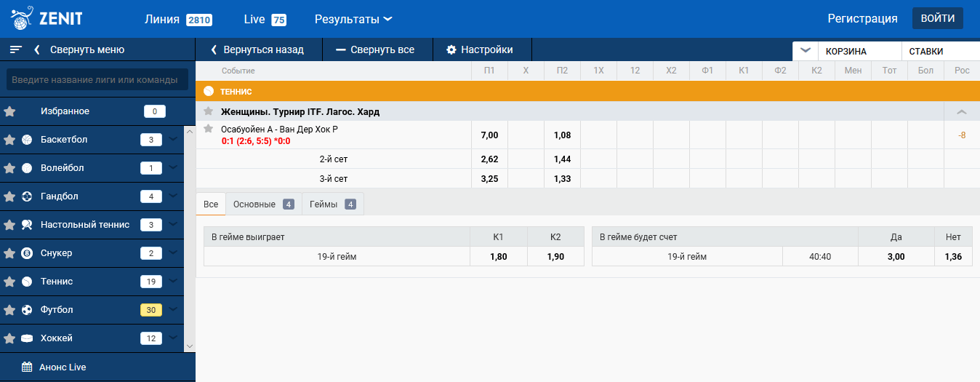Expand the Волейбол category

(173, 167)
